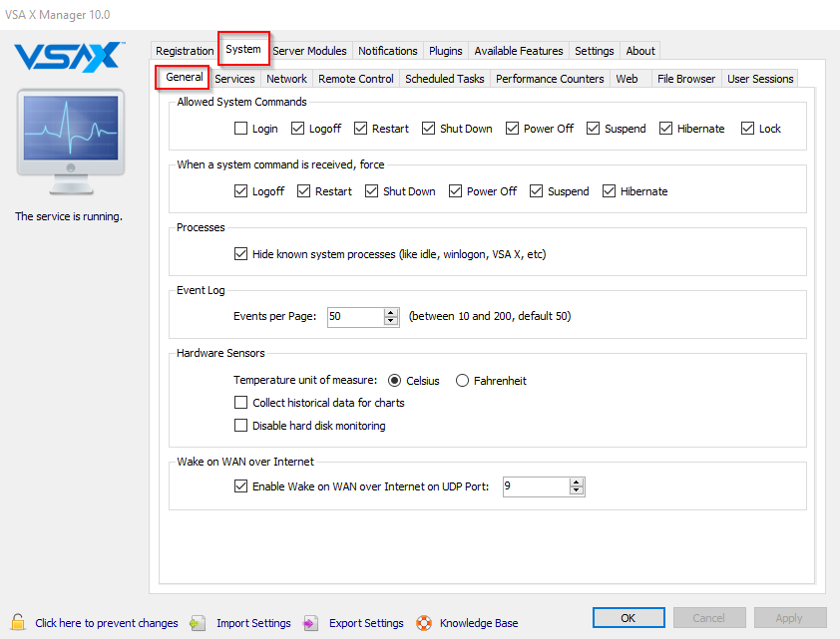Screen dimensions: 840x639
Task: Switch to the Settings tab
Action: 595,51
